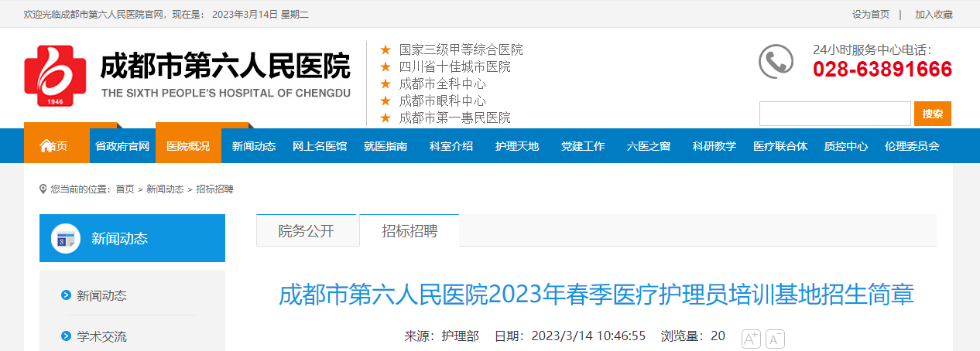Open 护理天地 navigation item
This screenshot has height=351, width=980.
(517, 146)
